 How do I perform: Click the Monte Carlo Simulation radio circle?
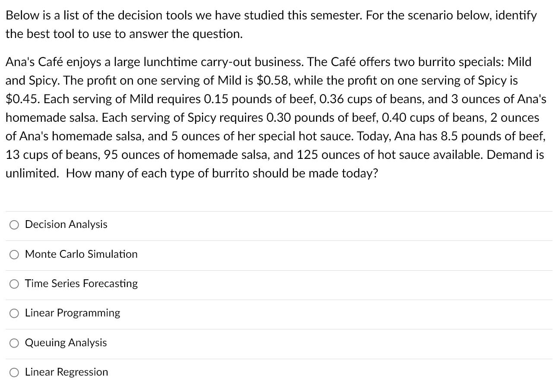(14, 255)
